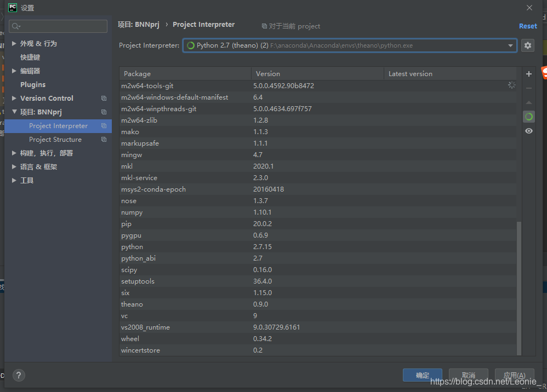The height and width of the screenshot is (392, 547).
Task: Click the copy icon beside 对于当前 project
Action: (x=264, y=26)
